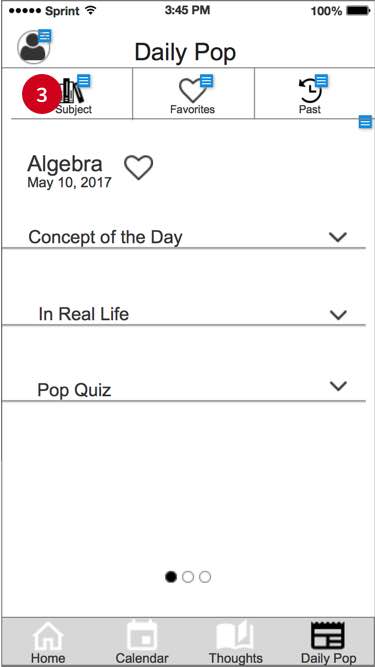Image resolution: width=375 pixels, height=667 pixels.
Task: Open note marker on profile avatar
Action: [45, 36]
